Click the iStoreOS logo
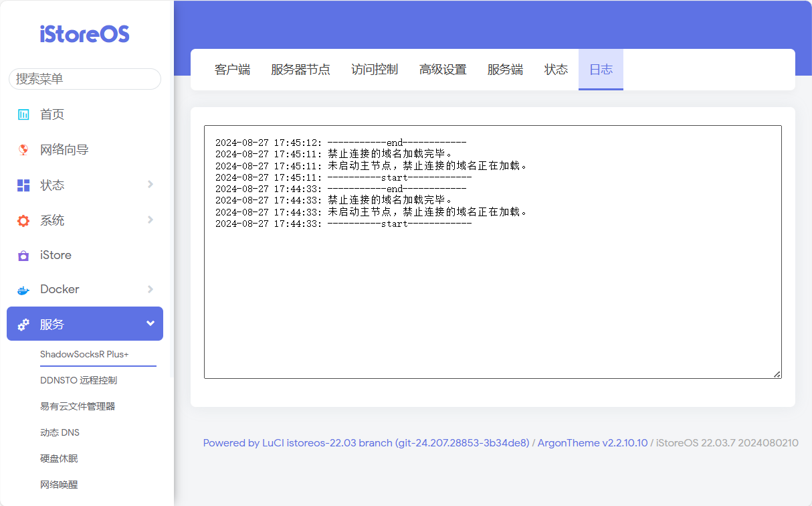Image resolution: width=812 pixels, height=506 pixels. (x=84, y=34)
